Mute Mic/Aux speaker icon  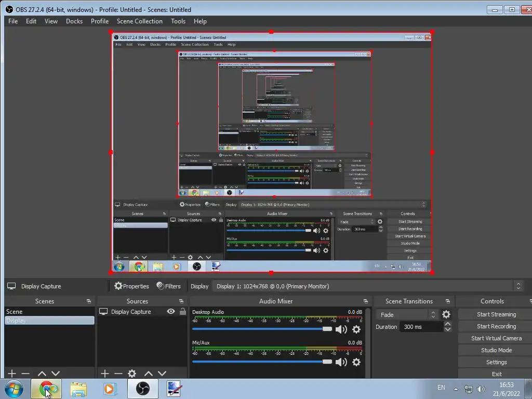click(x=341, y=362)
